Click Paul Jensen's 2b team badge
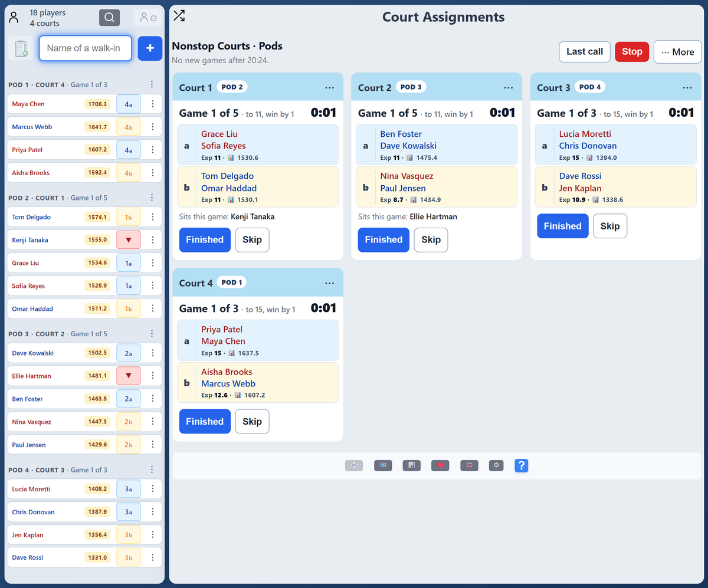This screenshot has height=588, width=708. click(x=129, y=445)
